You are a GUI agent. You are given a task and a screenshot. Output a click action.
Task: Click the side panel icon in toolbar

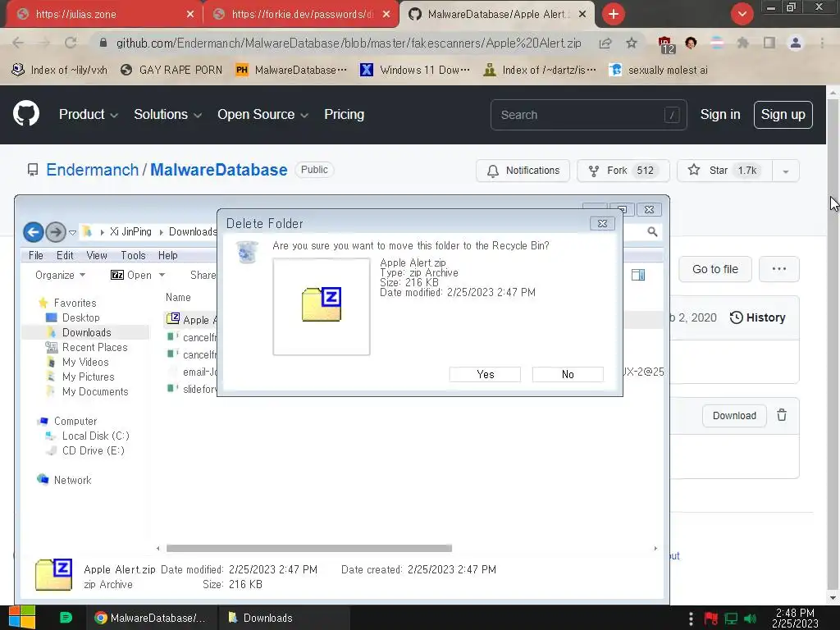click(769, 43)
